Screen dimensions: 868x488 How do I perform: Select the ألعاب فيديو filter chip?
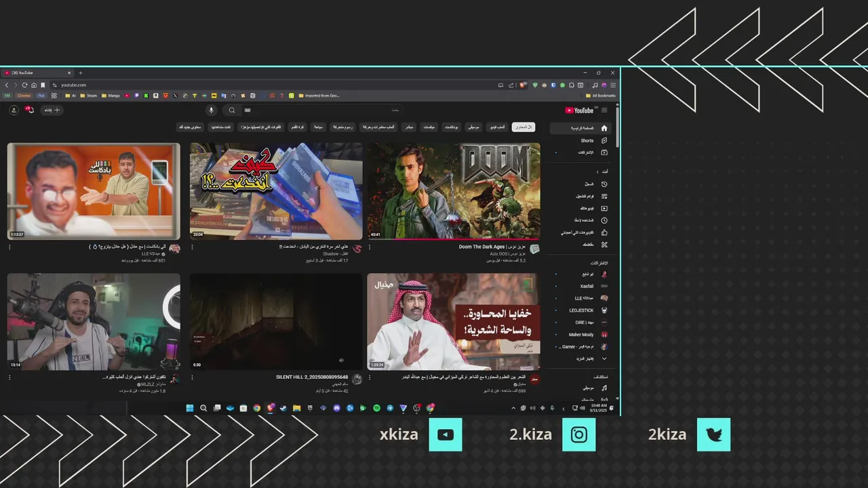(498, 127)
